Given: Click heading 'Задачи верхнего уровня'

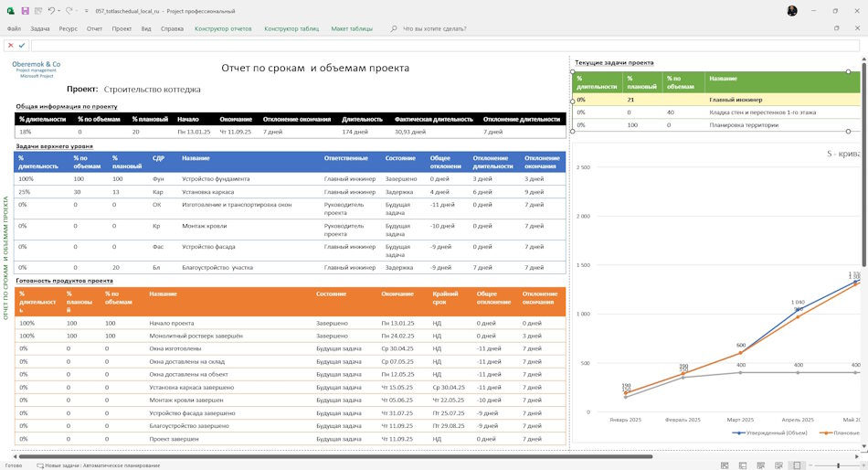Looking at the screenshot, I should point(54,146).
